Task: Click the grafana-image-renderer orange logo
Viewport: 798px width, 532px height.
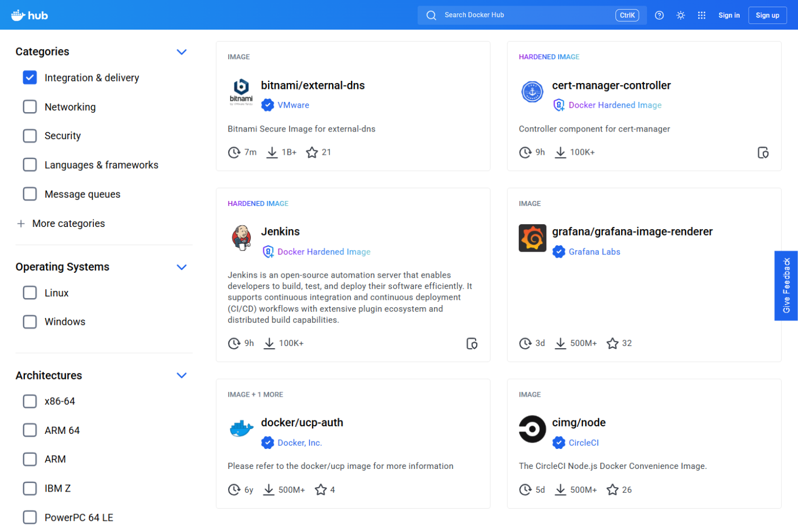Action: click(532, 238)
